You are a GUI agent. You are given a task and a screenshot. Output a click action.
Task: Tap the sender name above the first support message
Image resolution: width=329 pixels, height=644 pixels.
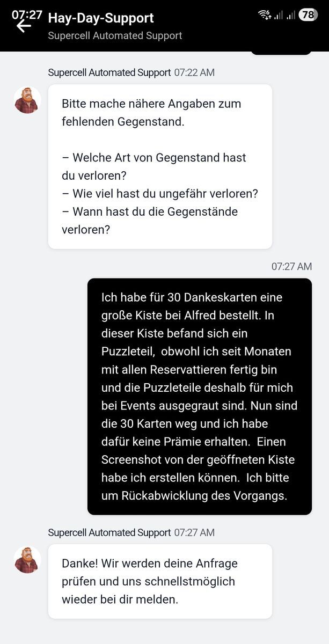[x=109, y=72]
